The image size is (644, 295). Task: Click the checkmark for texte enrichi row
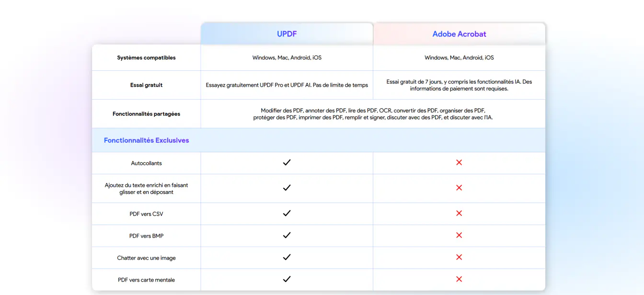tap(287, 188)
